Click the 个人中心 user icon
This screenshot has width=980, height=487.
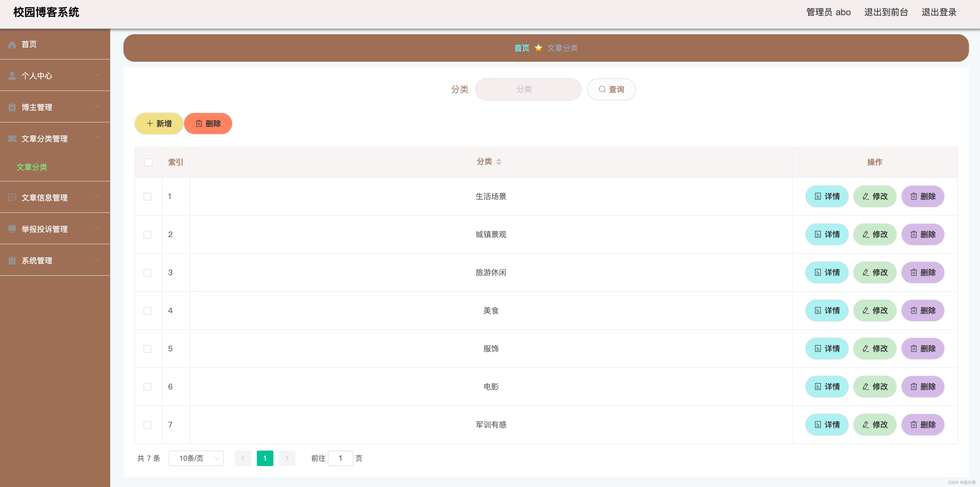tap(12, 76)
